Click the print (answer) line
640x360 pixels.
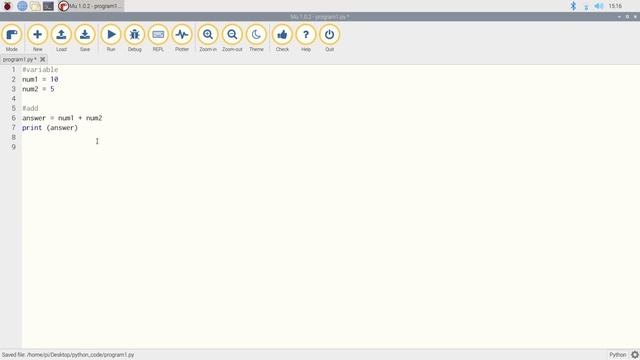click(x=50, y=128)
